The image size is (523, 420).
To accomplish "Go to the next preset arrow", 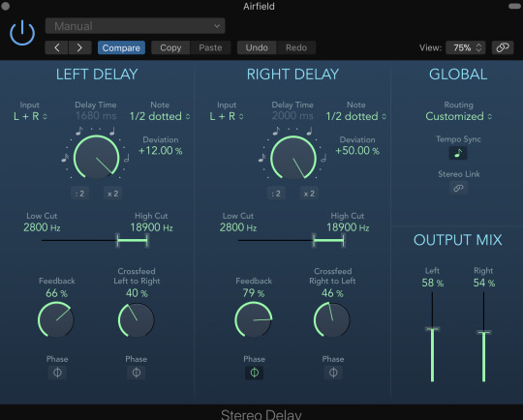I will [x=79, y=47].
